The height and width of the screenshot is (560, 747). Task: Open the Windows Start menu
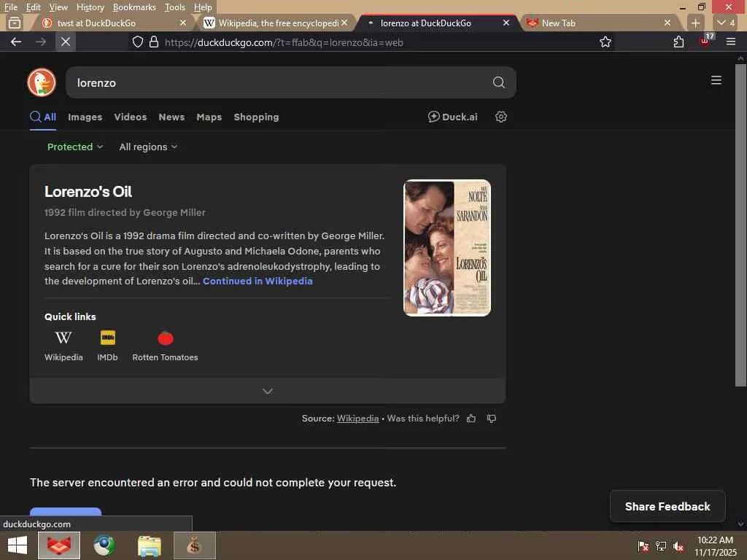tap(18, 545)
